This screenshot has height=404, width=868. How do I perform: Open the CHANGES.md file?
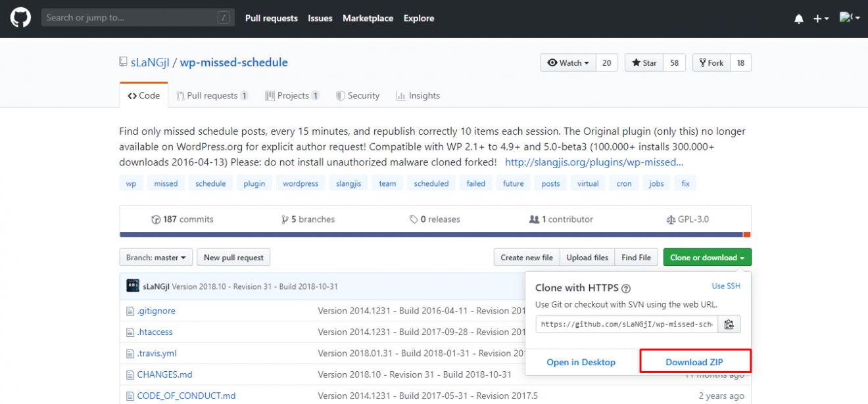tap(164, 374)
